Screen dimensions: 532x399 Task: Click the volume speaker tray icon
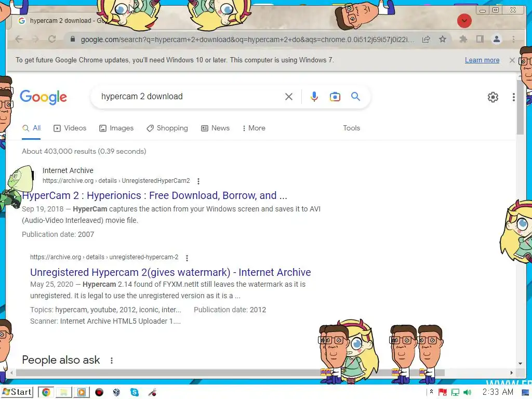(x=467, y=393)
